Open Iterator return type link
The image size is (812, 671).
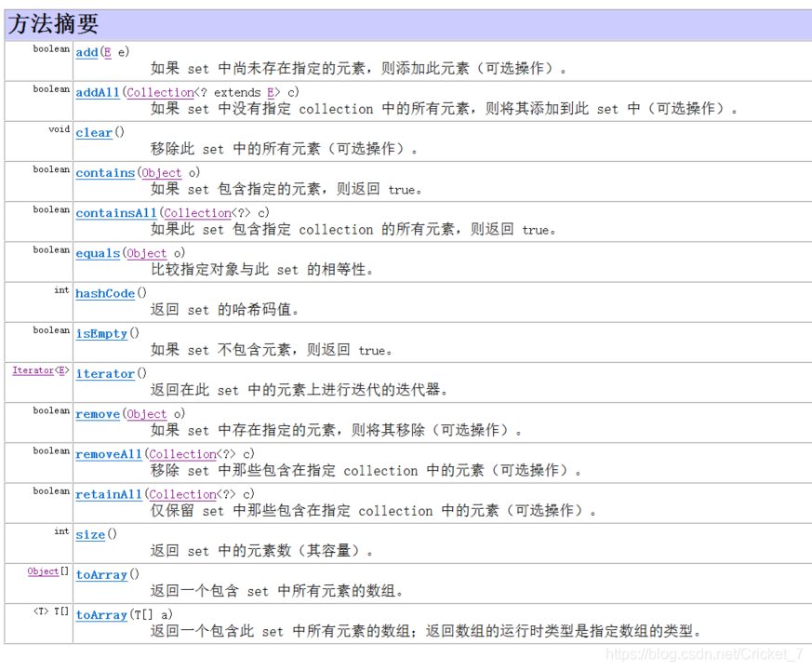[33, 370]
